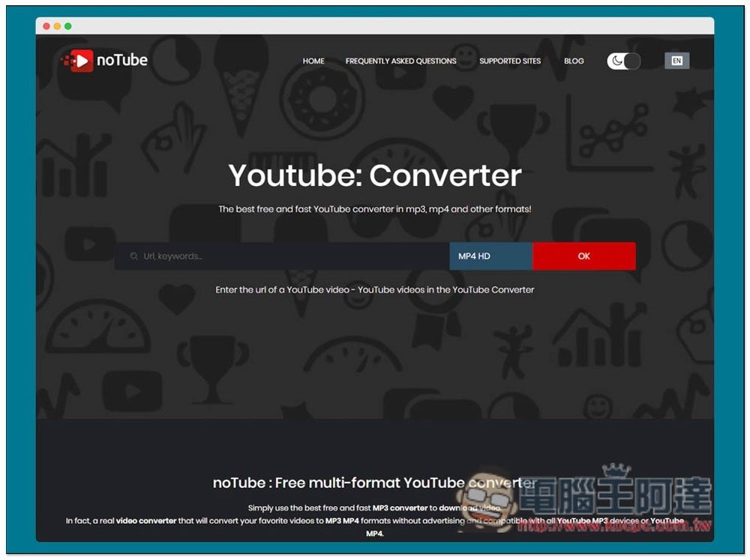This screenshot has width=750, height=560.
Task: Click the noTube brand name text
Action: (x=122, y=61)
